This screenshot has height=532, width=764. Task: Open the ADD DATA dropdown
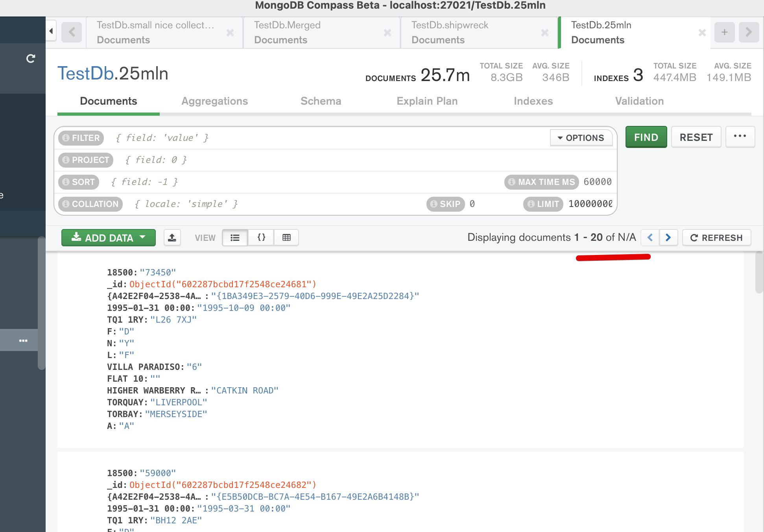(x=109, y=238)
